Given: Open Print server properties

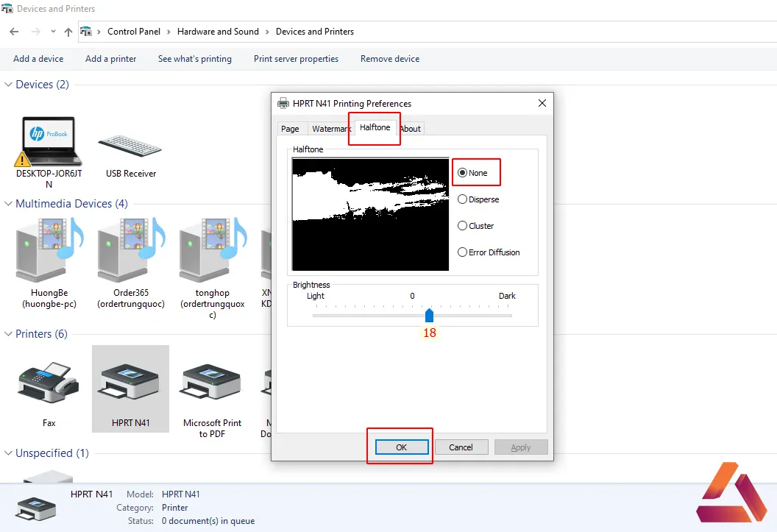Looking at the screenshot, I should click(x=296, y=58).
